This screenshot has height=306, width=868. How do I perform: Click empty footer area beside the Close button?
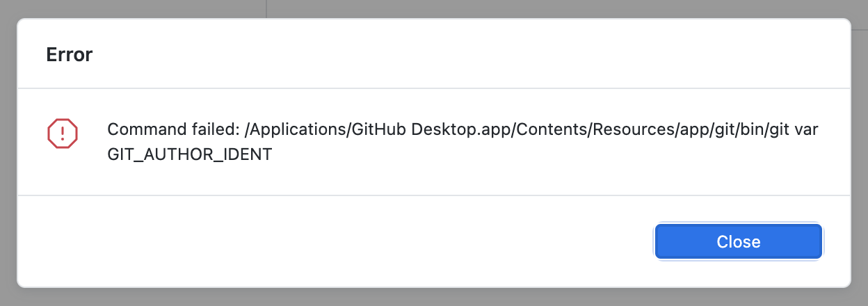[334, 241]
